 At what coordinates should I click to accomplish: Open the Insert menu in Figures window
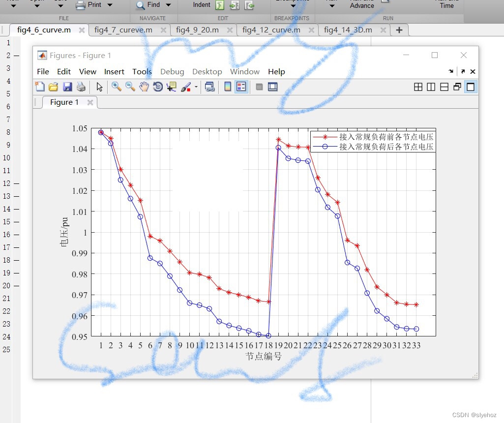(x=114, y=71)
